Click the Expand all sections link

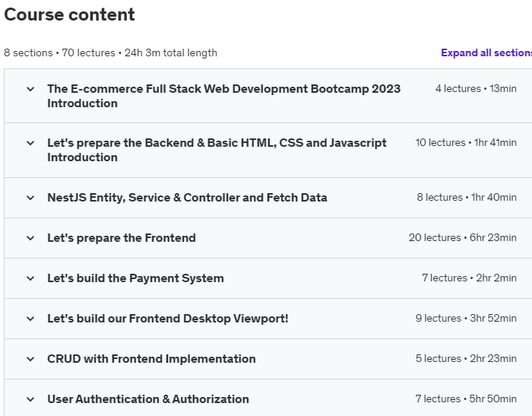tap(486, 52)
